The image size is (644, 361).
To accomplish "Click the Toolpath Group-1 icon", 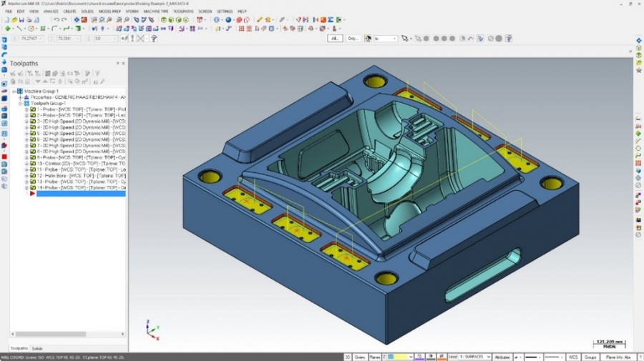I will (x=26, y=103).
